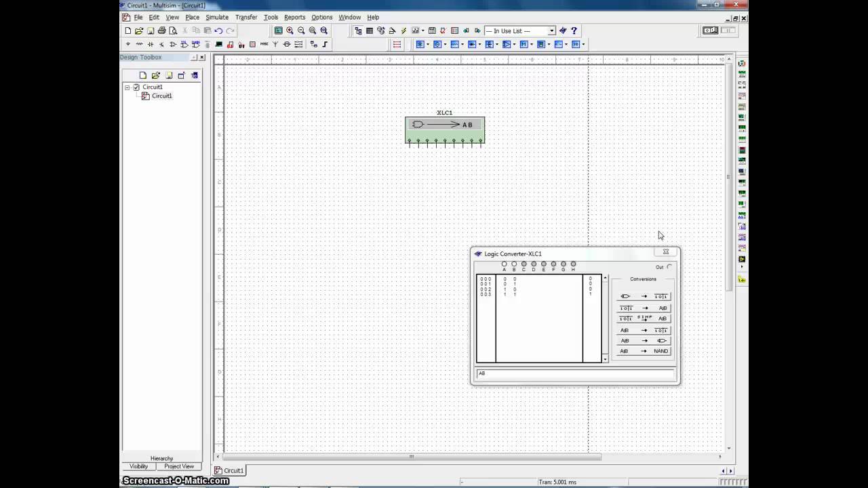Create new design in Design Toolbox

click(142, 75)
